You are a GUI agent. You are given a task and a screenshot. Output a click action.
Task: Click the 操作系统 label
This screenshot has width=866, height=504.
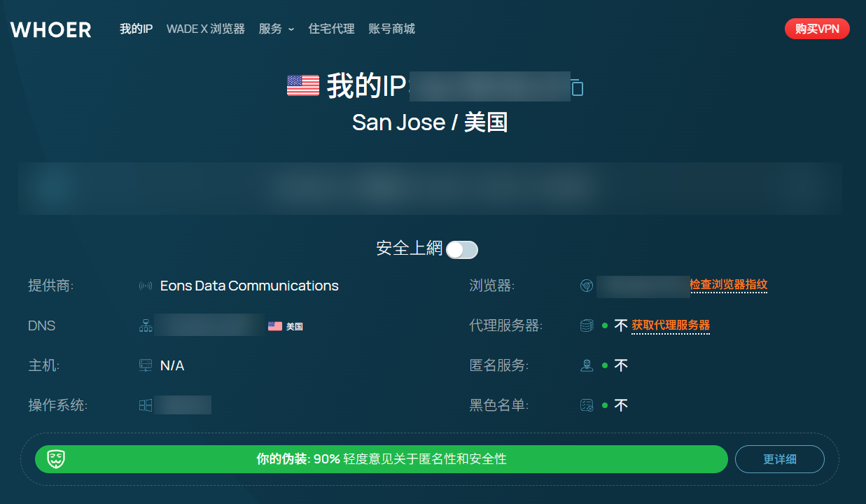58,405
